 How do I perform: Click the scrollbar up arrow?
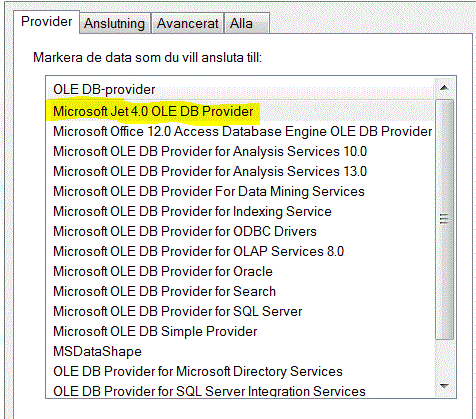click(444, 88)
